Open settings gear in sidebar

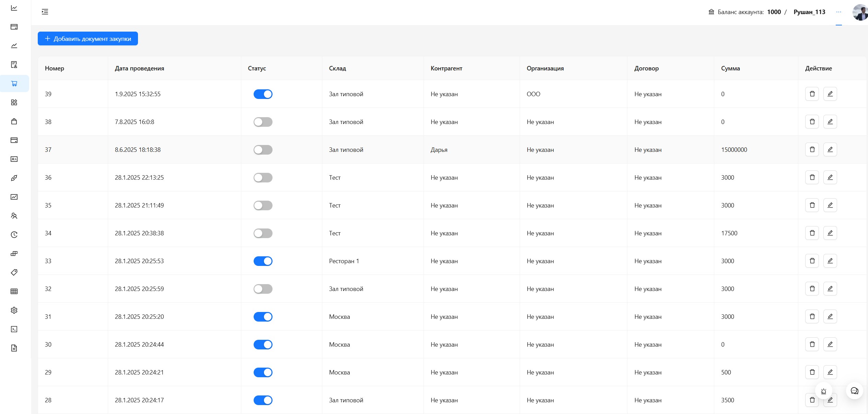click(x=14, y=310)
